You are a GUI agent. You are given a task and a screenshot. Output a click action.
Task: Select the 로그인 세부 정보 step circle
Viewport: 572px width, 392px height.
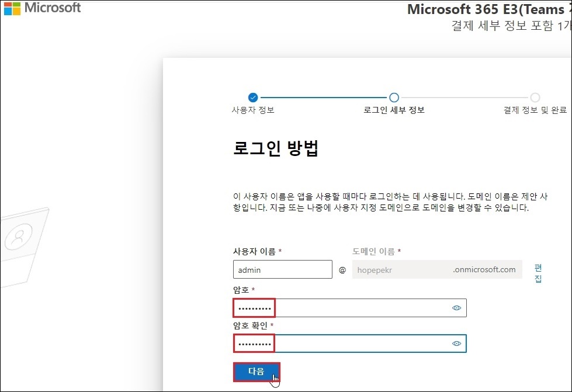click(x=394, y=98)
